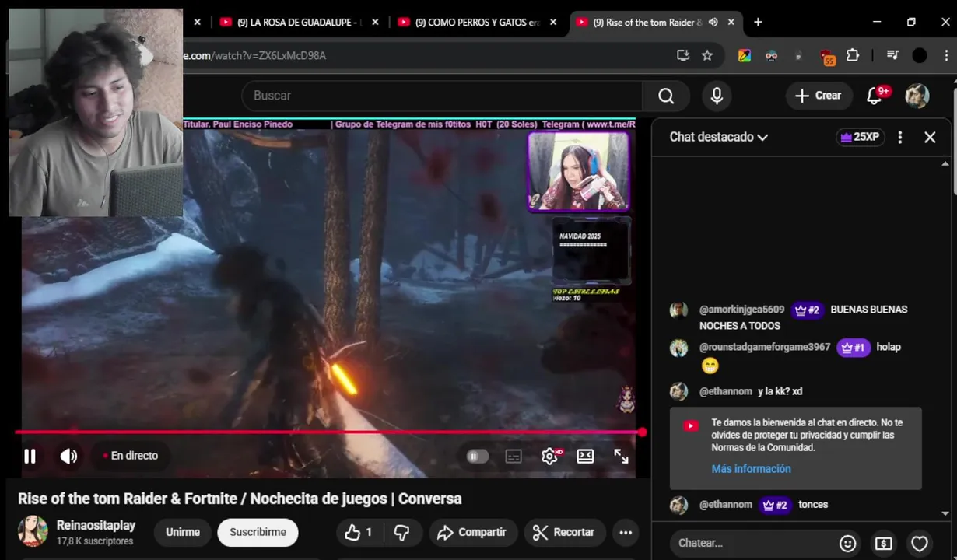Click the chat scrollbar down arrow

tap(945, 513)
